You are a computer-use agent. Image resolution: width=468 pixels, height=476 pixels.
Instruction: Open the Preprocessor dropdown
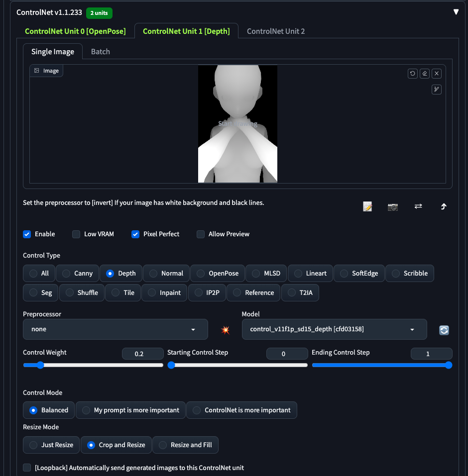[116, 329]
